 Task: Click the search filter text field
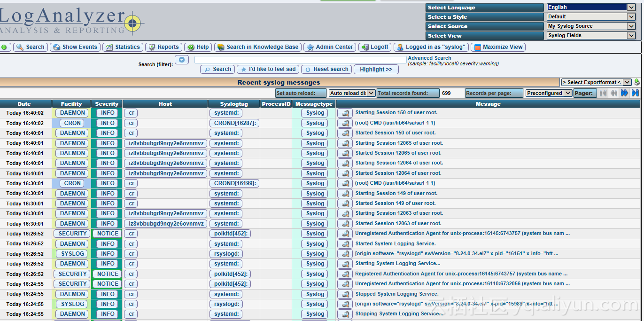tap(301, 60)
